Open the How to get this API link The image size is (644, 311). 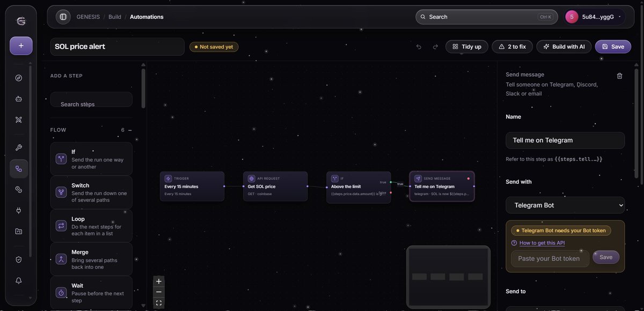[542, 243]
